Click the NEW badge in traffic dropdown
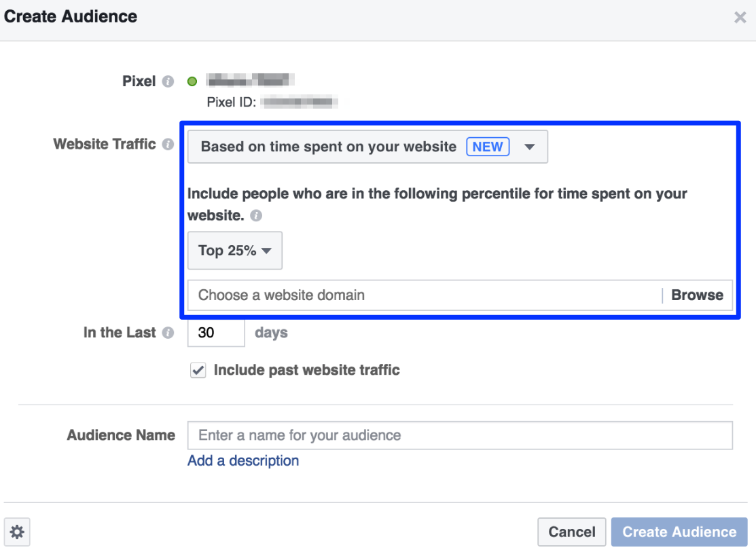Image resolution: width=756 pixels, height=552 pixels. pos(488,147)
